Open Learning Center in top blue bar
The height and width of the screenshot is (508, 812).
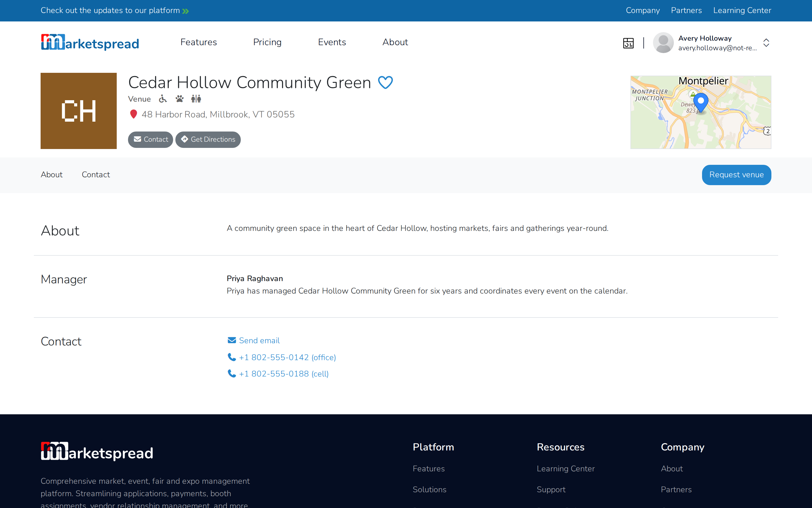coord(742,10)
